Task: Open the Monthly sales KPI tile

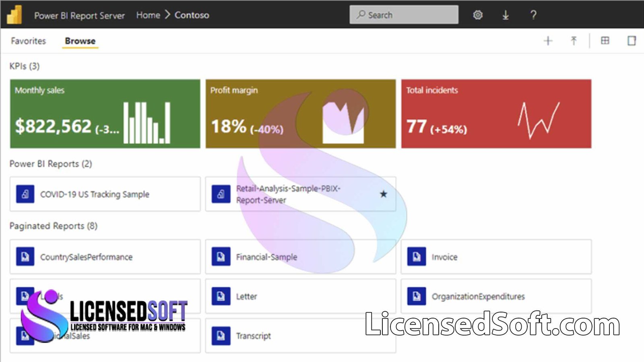Action: [x=105, y=114]
